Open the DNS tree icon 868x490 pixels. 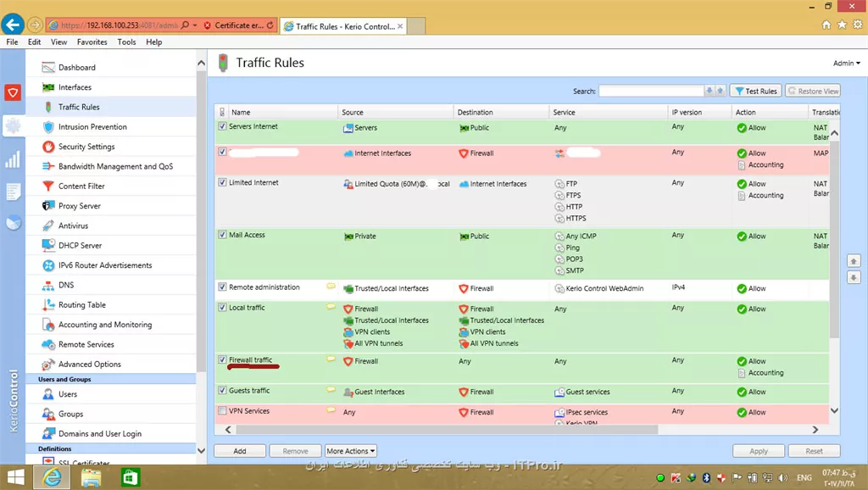pyautogui.click(x=48, y=285)
